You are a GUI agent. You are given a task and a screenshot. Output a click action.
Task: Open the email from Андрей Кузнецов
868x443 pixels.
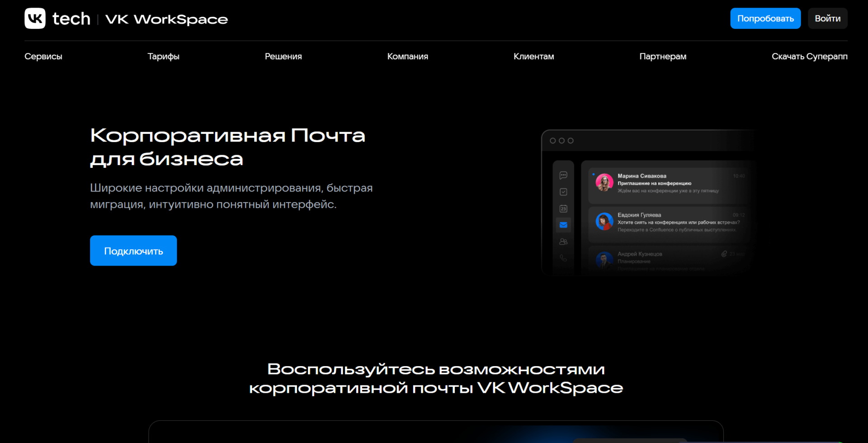[670, 259]
